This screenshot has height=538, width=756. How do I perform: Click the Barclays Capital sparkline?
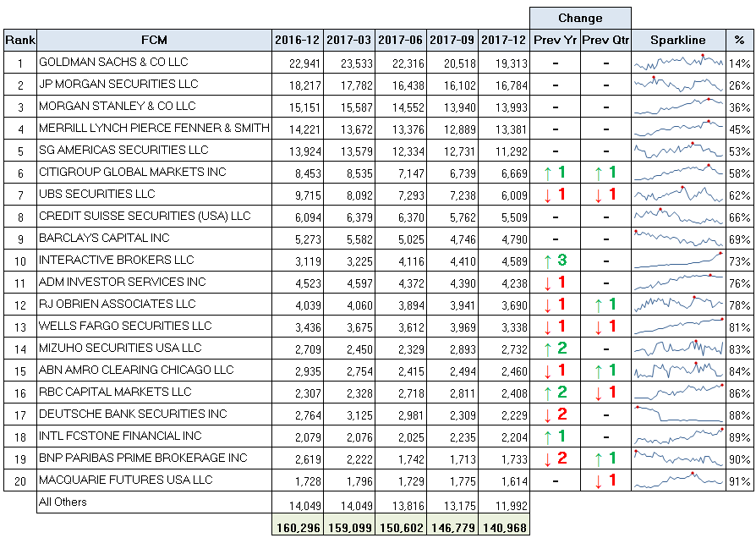(678, 238)
